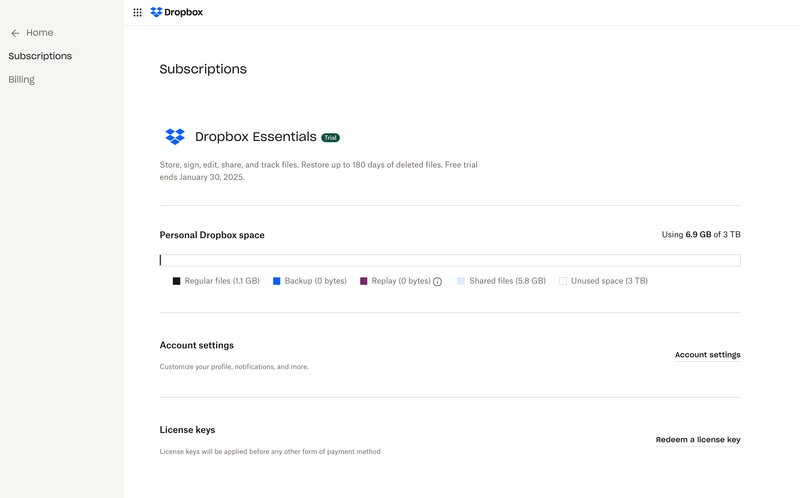Viewport: 800px width, 498px height.
Task: Click the Replay info icon
Action: (438, 282)
